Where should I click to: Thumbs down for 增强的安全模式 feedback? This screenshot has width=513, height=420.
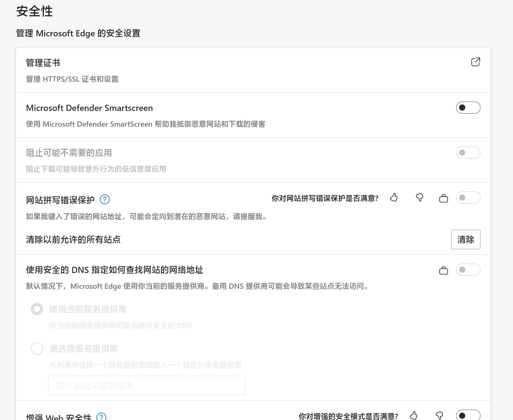pos(439,415)
